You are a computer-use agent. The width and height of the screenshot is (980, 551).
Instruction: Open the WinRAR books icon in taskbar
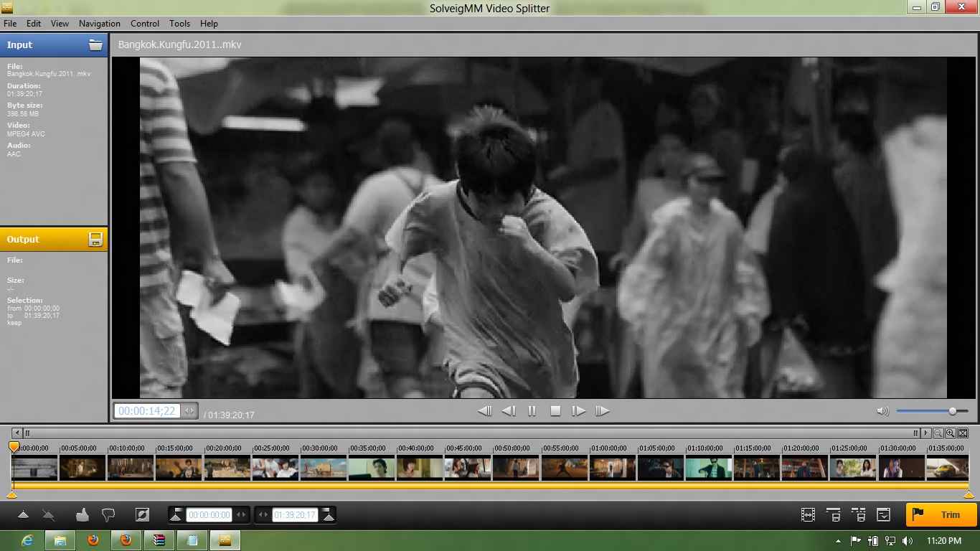(x=159, y=540)
